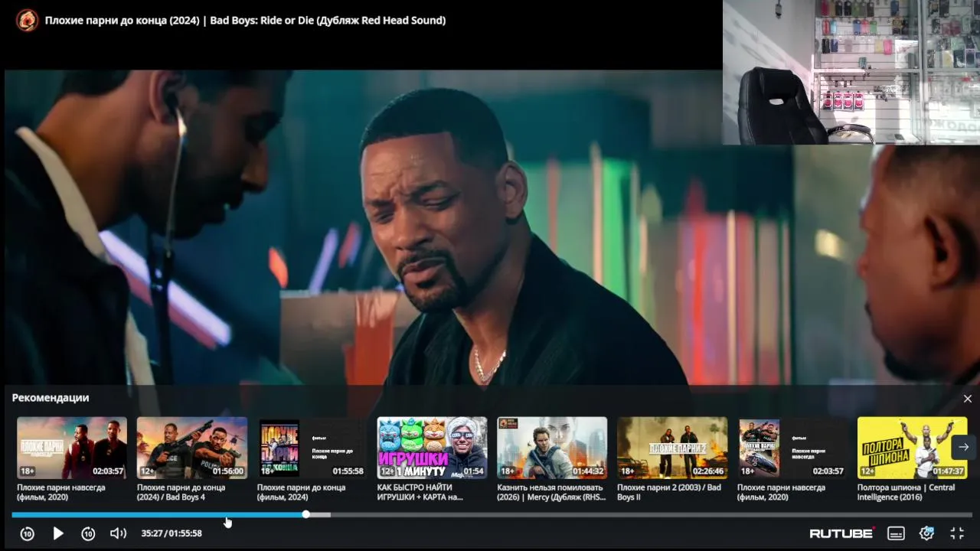
Task: Open thumbnail Полтора шпиона
Action: click(x=912, y=448)
